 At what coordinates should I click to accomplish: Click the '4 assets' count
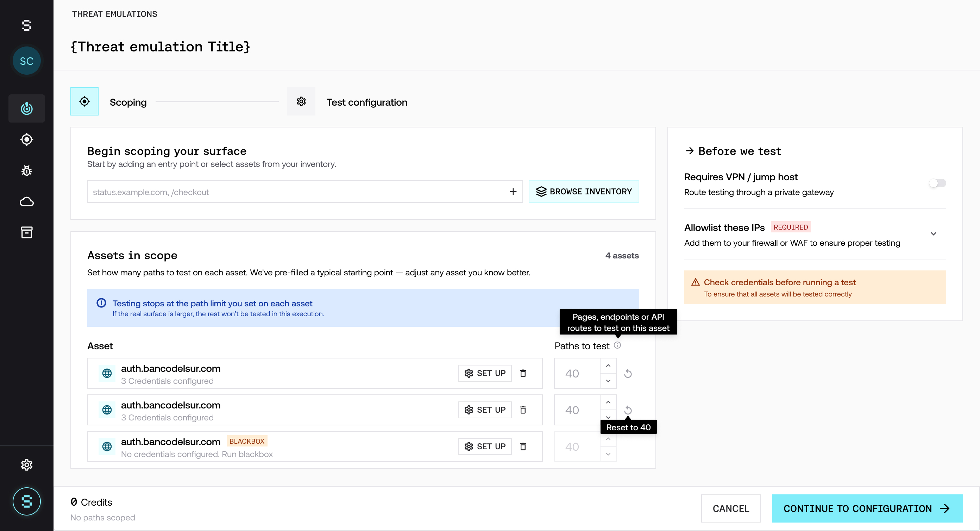(x=622, y=255)
